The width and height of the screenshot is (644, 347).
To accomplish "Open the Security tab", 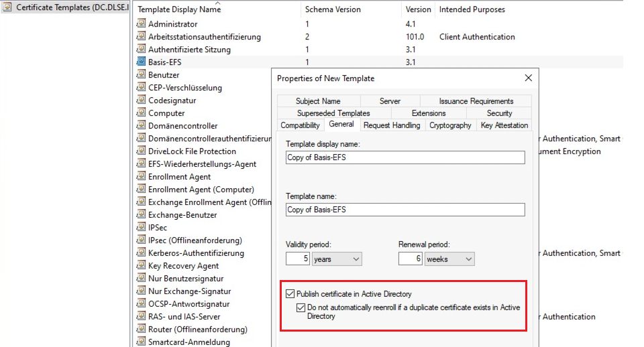I will pyautogui.click(x=499, y=113).
